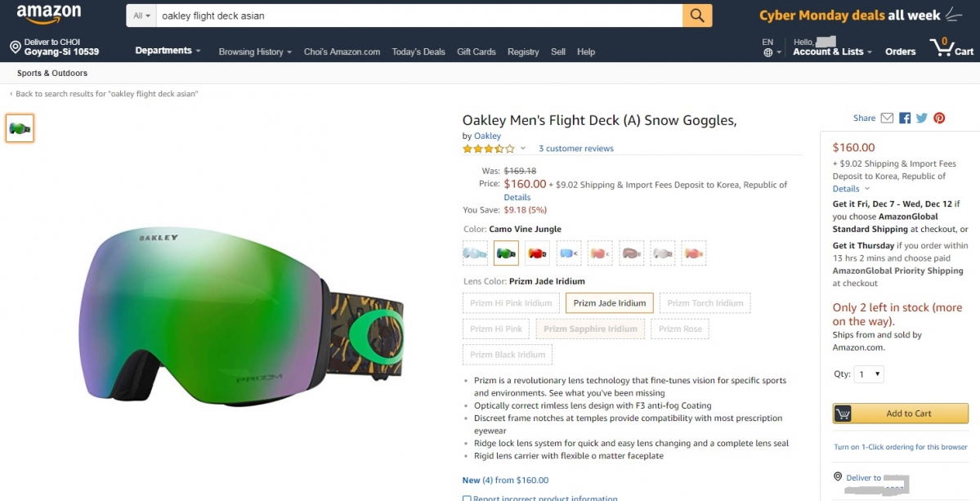
Task: Expand the All search category dropdown
Action: (x=142, y=16)
